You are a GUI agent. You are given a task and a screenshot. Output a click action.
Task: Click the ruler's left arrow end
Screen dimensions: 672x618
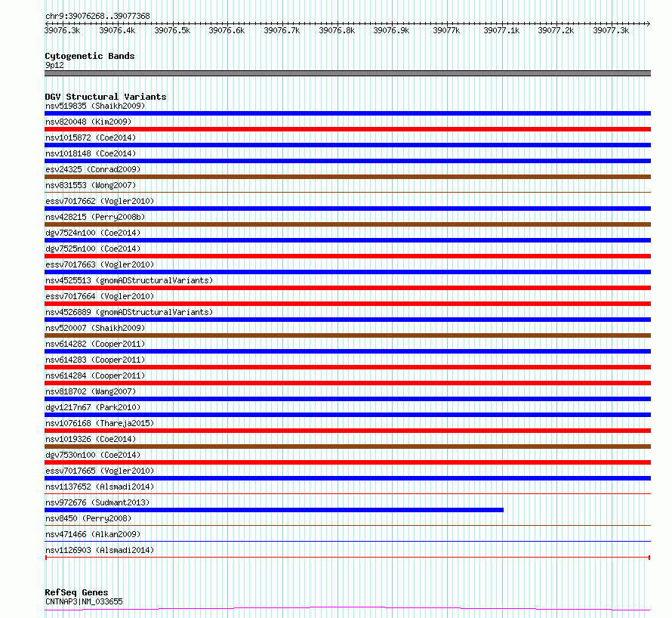[47, 23]
